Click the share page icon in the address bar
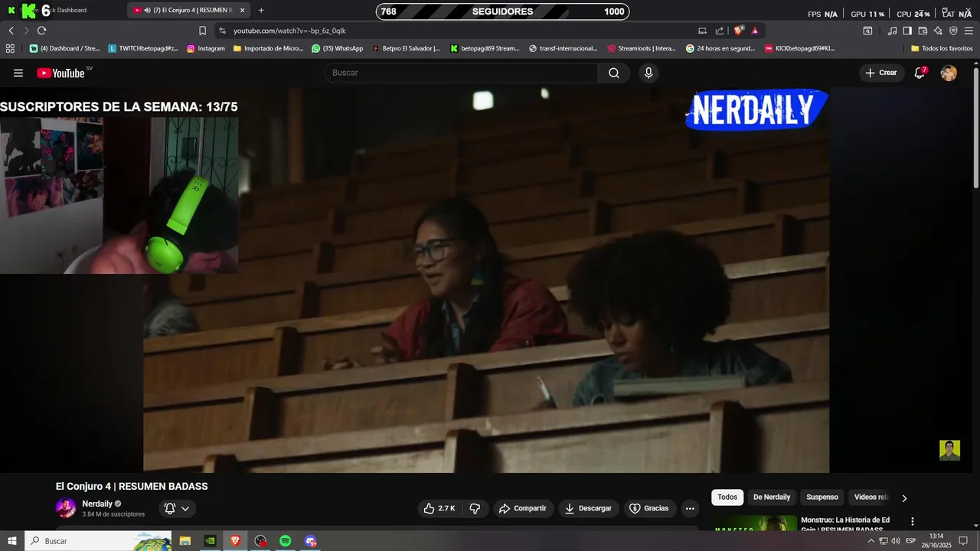Screen dimensions: 980x551 [720, 31]
